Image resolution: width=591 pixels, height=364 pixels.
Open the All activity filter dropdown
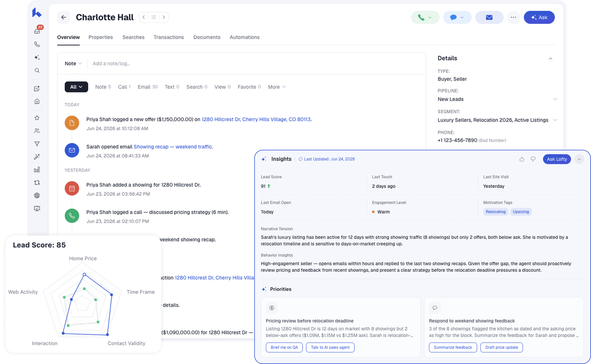[x=76, y=87]
